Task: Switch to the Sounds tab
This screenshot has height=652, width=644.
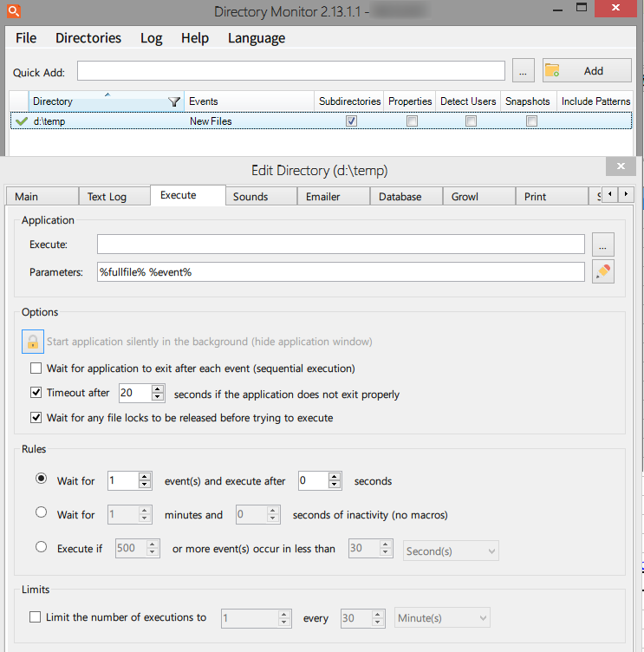Action: pyautogui.click(x=261, y=196)
